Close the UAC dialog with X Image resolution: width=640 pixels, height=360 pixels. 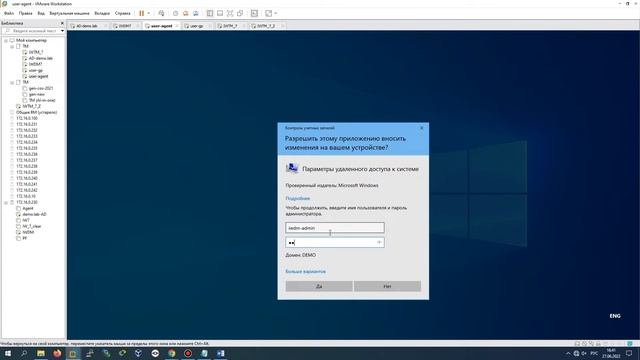[x=422, y=128]
